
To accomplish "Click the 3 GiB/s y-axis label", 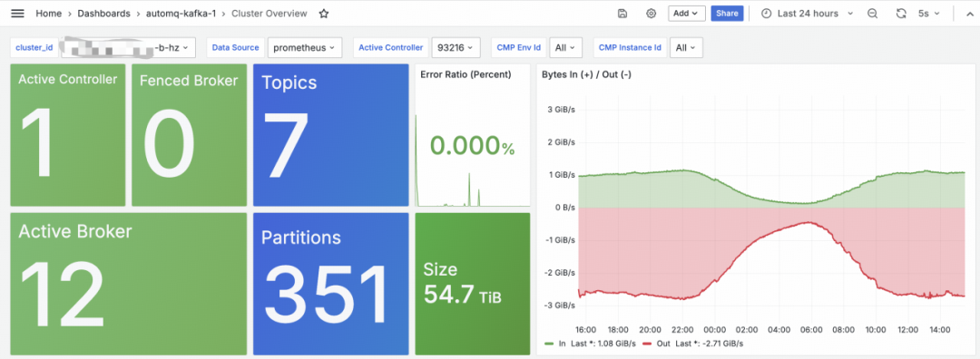I will [x=561, y=110].
